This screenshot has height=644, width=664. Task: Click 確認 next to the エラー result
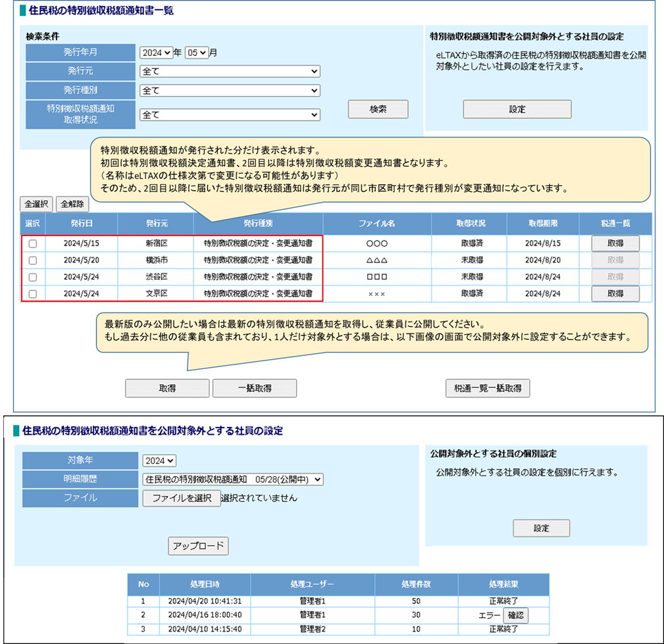pos(516,615)
